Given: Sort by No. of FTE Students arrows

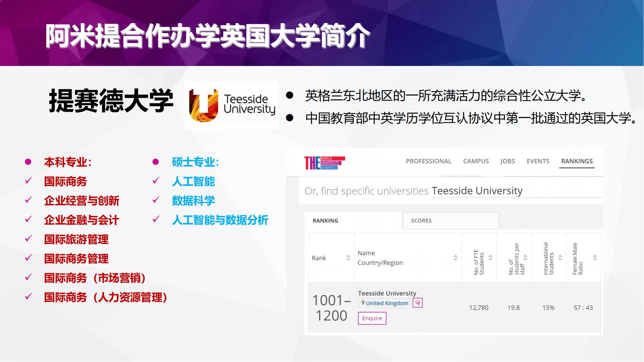Looking at the screenshot, I should coord(490,258).
